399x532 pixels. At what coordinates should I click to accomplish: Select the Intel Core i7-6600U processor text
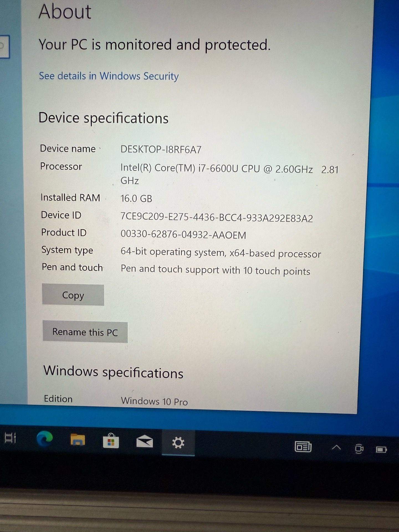229,175
